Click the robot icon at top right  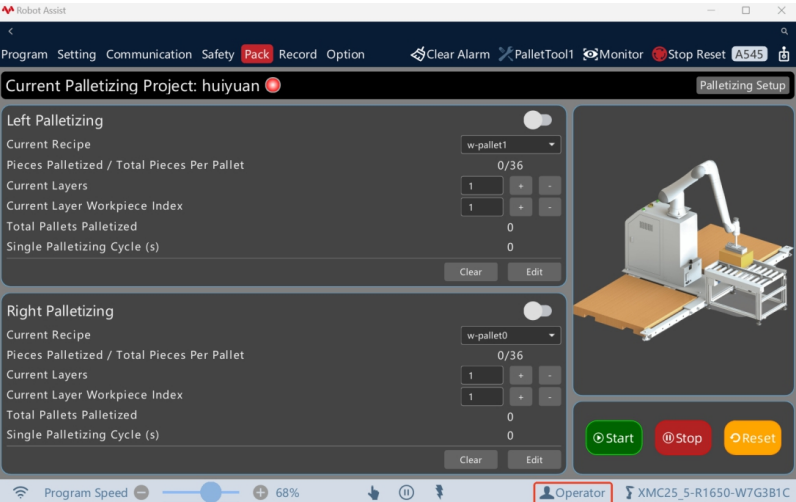(784, 54)
